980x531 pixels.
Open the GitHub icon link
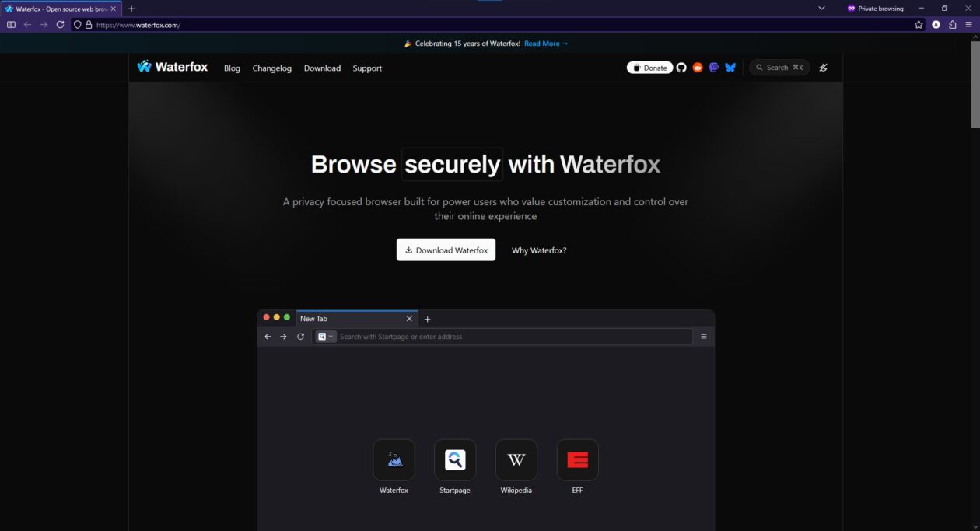pos(681,68)
